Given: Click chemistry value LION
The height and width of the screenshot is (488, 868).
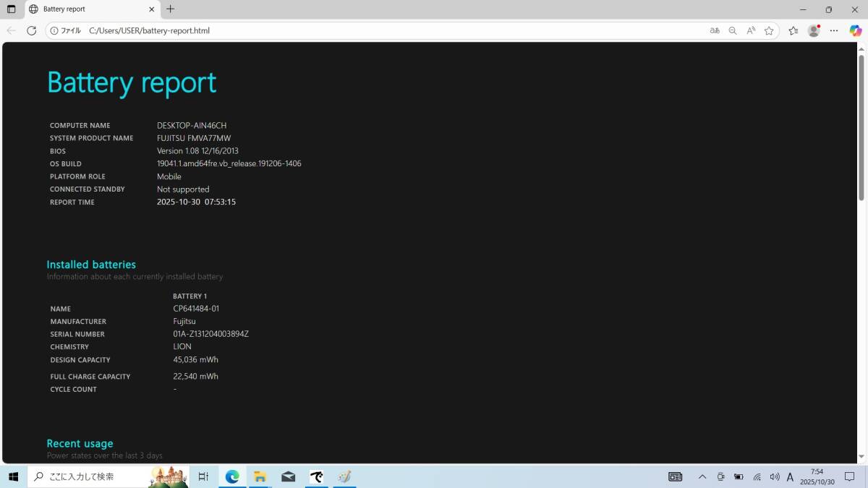Looking at the screenshot, I should (x=182, y=346).
